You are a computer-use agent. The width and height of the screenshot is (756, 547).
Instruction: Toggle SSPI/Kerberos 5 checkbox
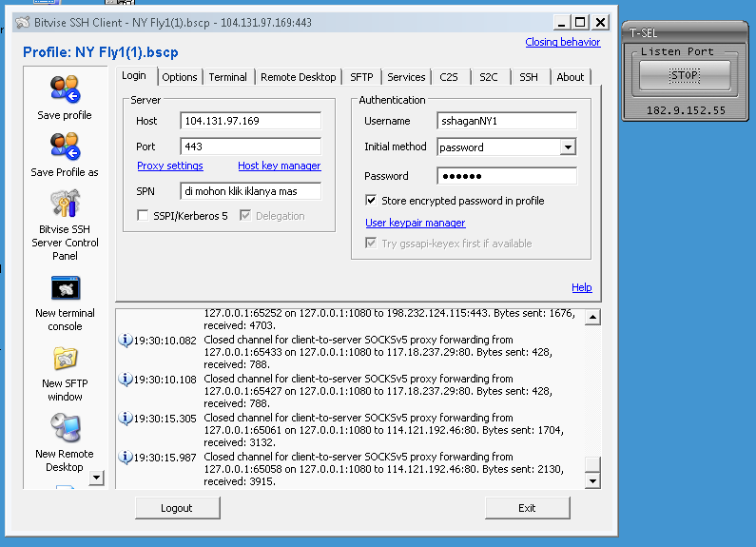tap(143, 215)
